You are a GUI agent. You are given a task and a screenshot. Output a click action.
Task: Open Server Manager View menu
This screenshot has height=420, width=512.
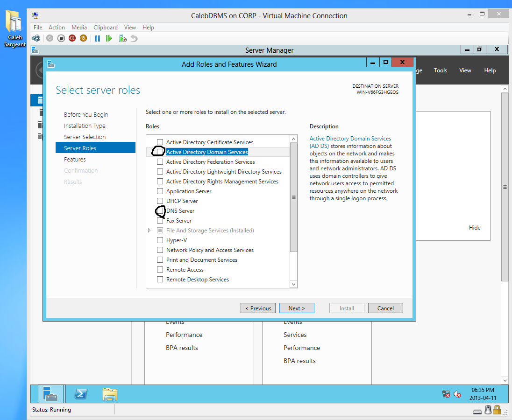click(465, 70)
